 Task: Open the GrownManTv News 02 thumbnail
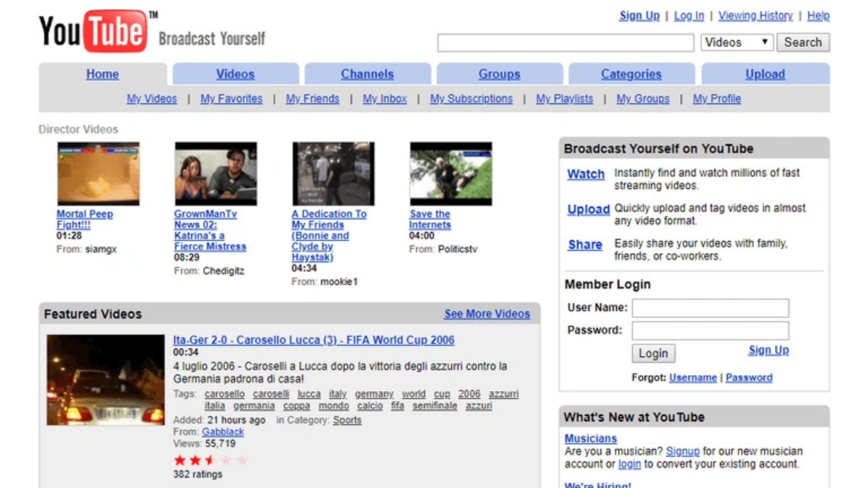[x=216, y=174]
